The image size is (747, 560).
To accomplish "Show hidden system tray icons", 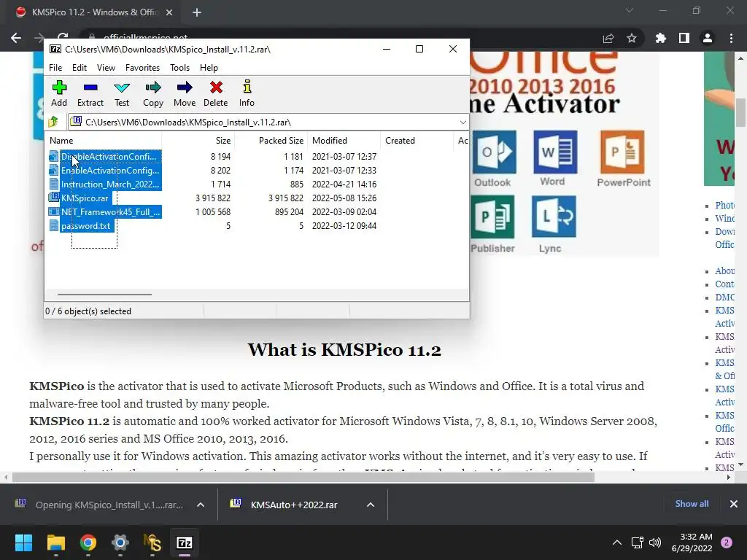I will point(617,542).
